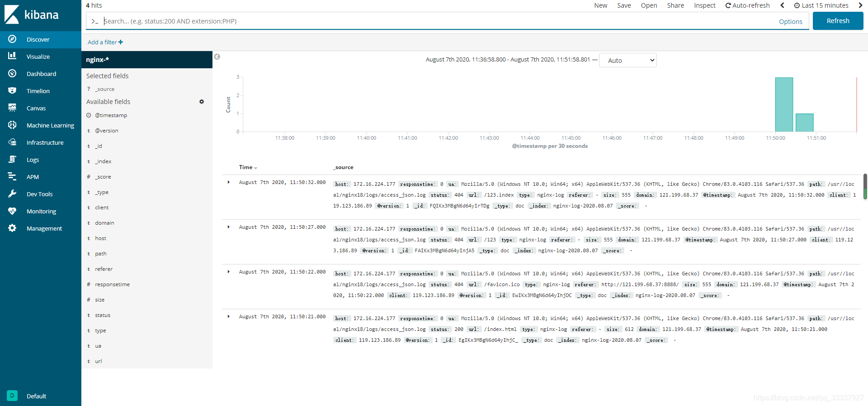Click Share in top menu
Viewport: 868px width, 406px height.
point(675,5)
